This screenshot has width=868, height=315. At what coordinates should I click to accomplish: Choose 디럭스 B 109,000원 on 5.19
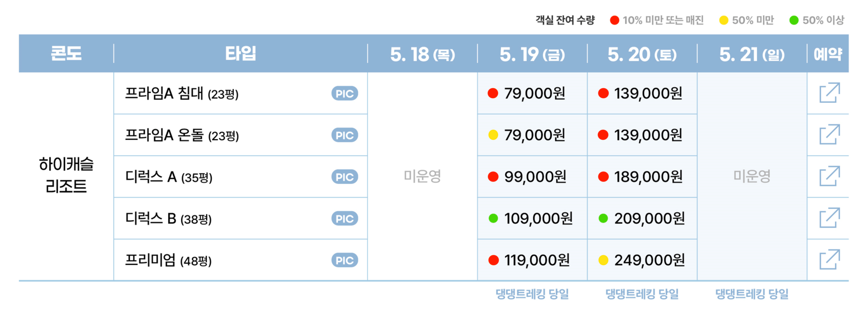tap(532, 218)
